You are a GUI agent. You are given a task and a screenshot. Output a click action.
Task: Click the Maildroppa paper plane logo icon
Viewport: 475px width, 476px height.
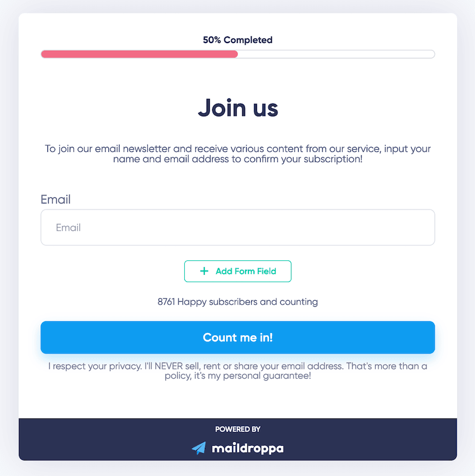(199, 448)
